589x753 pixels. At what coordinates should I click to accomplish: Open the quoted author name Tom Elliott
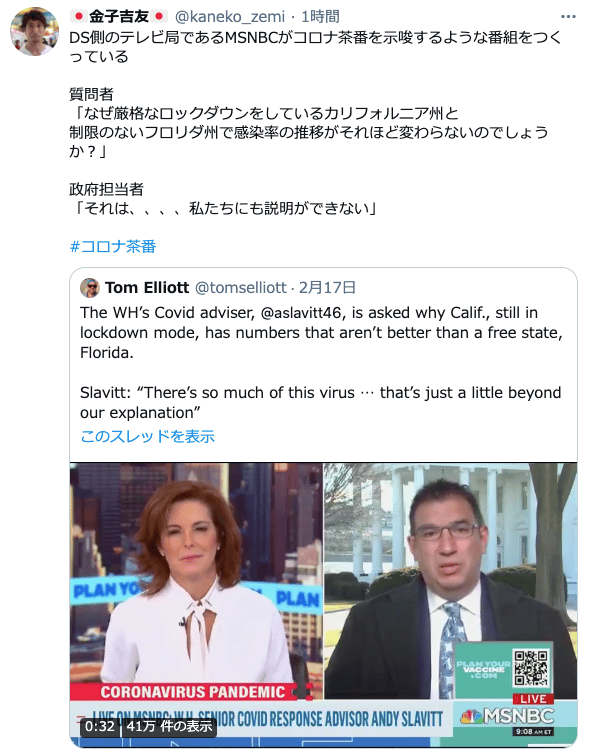pyautogui.click(x=147, y=288)
